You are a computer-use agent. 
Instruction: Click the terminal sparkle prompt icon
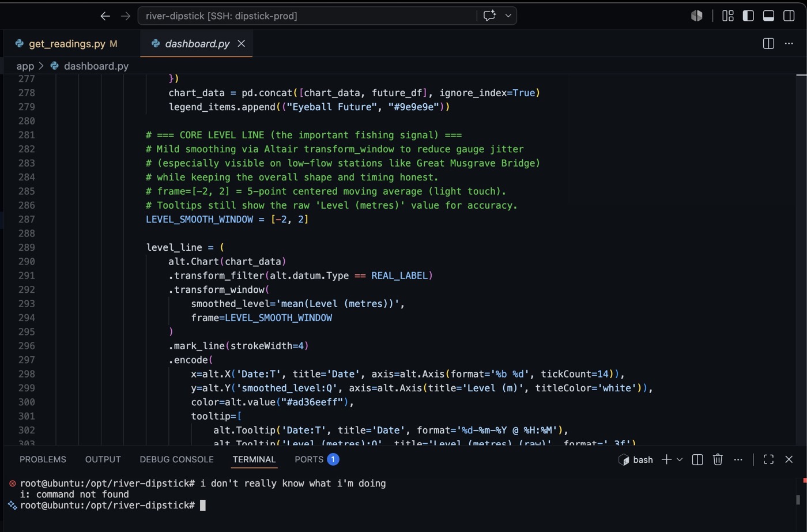point(12,505)
